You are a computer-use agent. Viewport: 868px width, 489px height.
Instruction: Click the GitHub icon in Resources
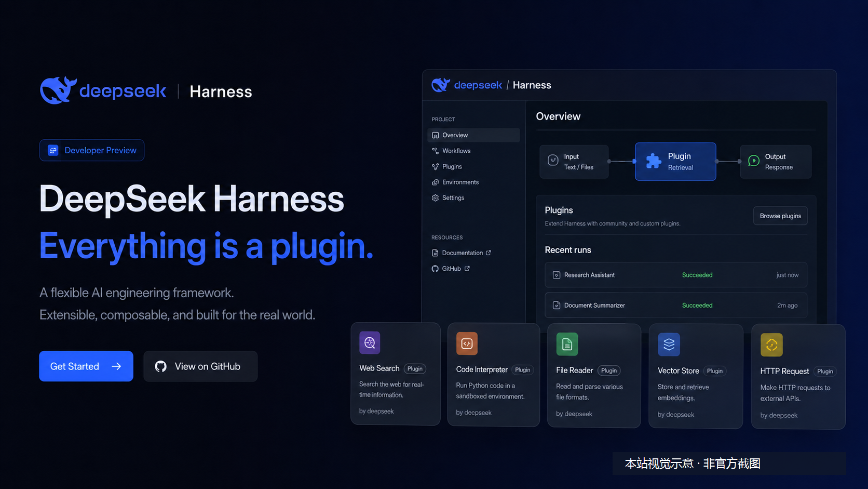[x=435, y=269]
